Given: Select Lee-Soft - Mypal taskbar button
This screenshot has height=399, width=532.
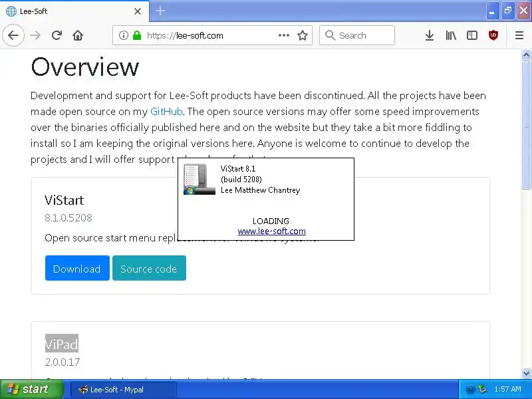Looking at the screenshot, I should (x=124, y=390).
